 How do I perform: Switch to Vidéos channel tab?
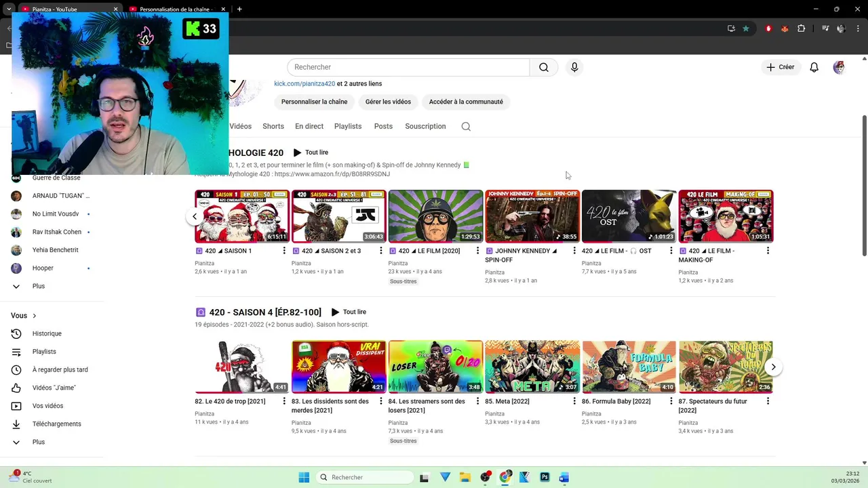pyautogui.click(x=240, y=126)
